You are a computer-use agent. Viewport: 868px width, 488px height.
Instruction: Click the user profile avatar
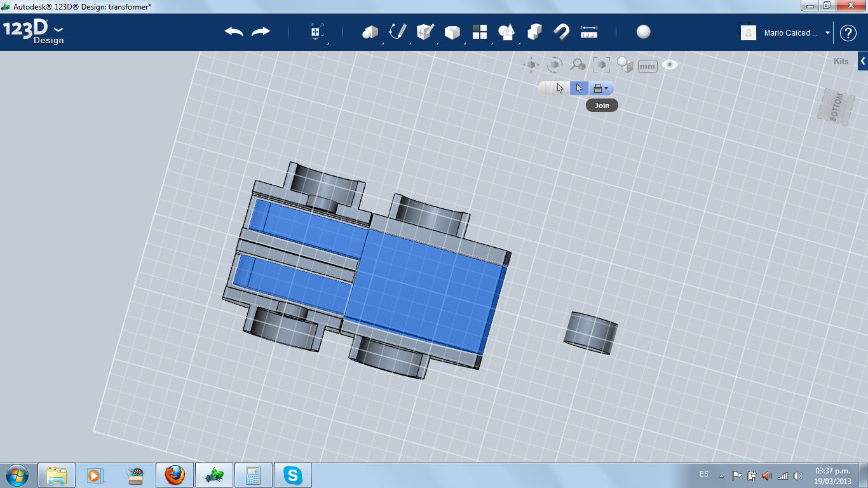pyautogui.click(x=749, y=32)
